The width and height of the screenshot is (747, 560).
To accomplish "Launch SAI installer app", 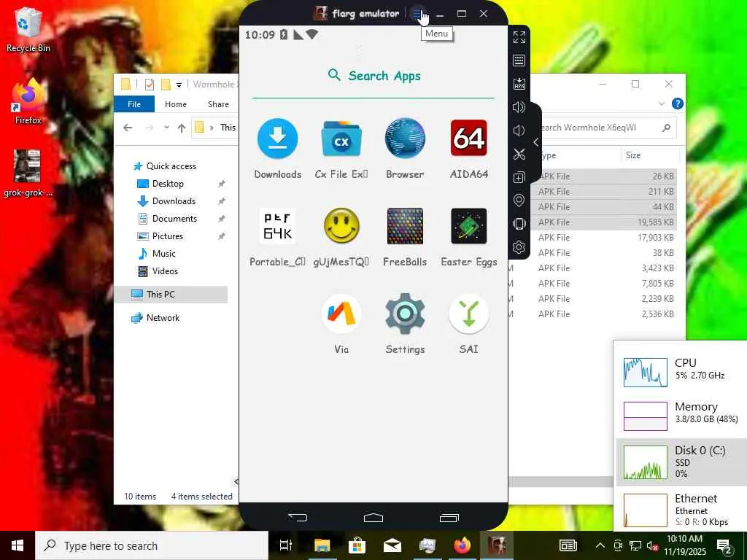I will click(x=469, y=314).
